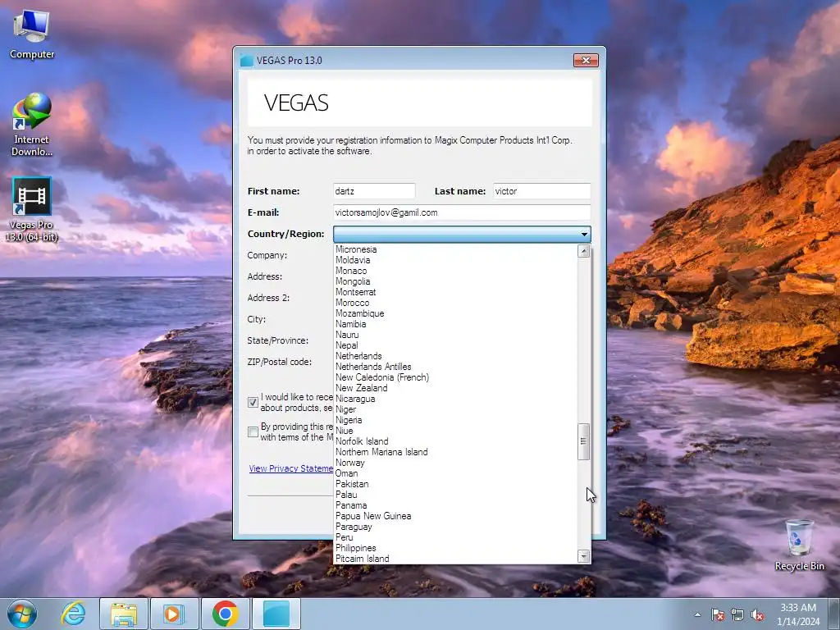This screenshot has height=630, width=840.
Task: Pick Nicaragua from the list
Action: pos(455,399)
